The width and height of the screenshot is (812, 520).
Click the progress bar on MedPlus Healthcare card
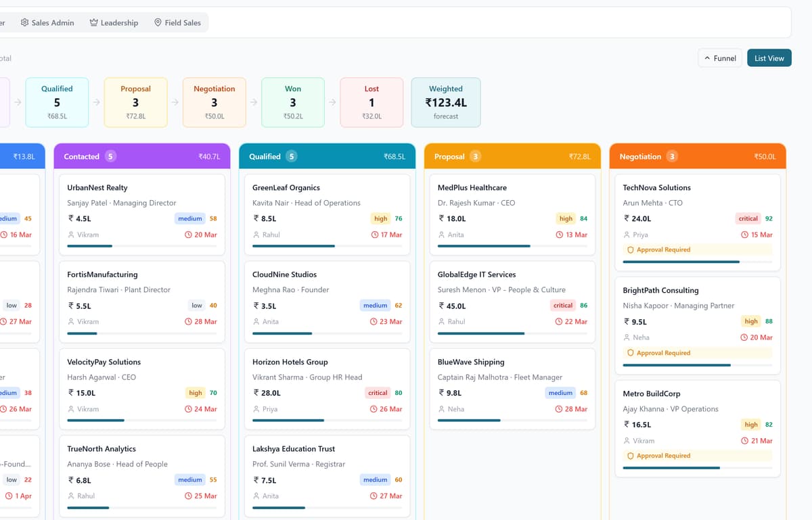pos(512,246)
